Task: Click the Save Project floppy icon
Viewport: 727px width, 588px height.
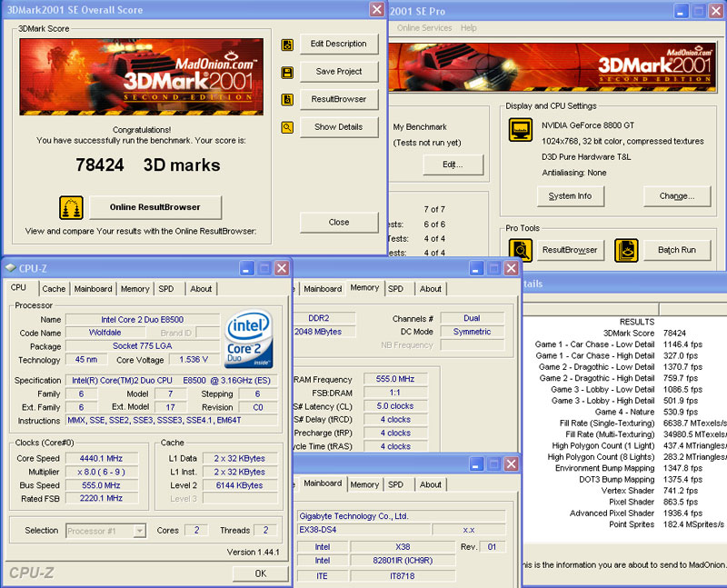Action: [287, 73]
